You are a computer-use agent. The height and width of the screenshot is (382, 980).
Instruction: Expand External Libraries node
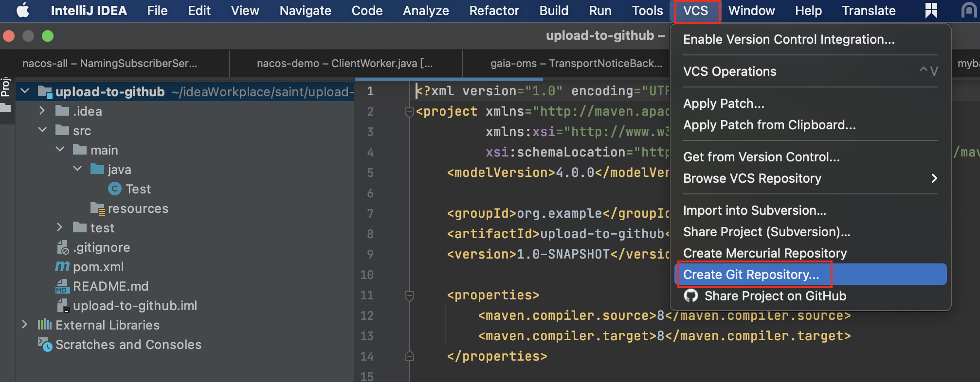[25, 325]
